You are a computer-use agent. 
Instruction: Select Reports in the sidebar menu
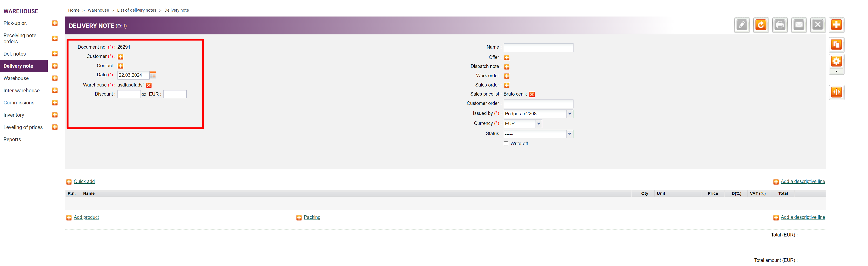(x=12, y=140)
